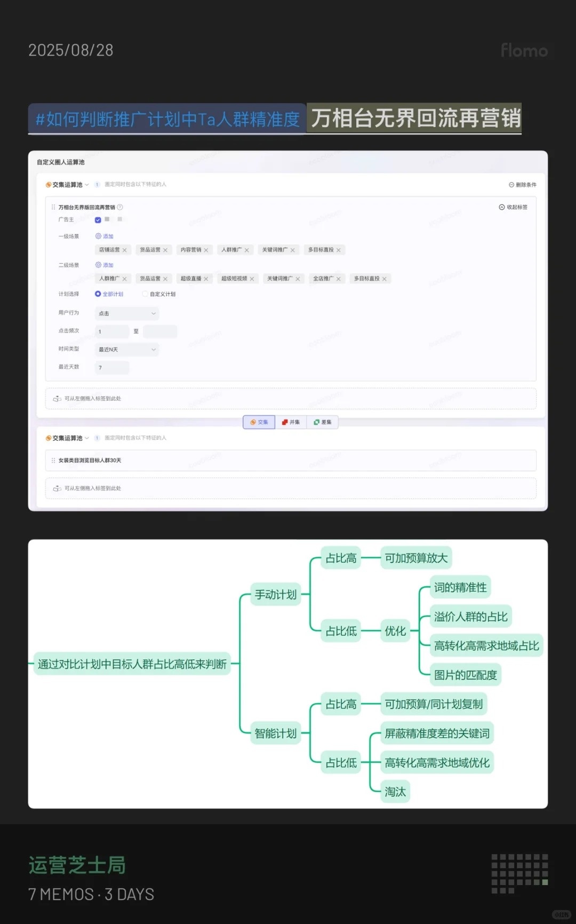Open the 用户行为 dropdown showing 点击
The width and height of the screenshot is (576, 924).
[127, 314]
